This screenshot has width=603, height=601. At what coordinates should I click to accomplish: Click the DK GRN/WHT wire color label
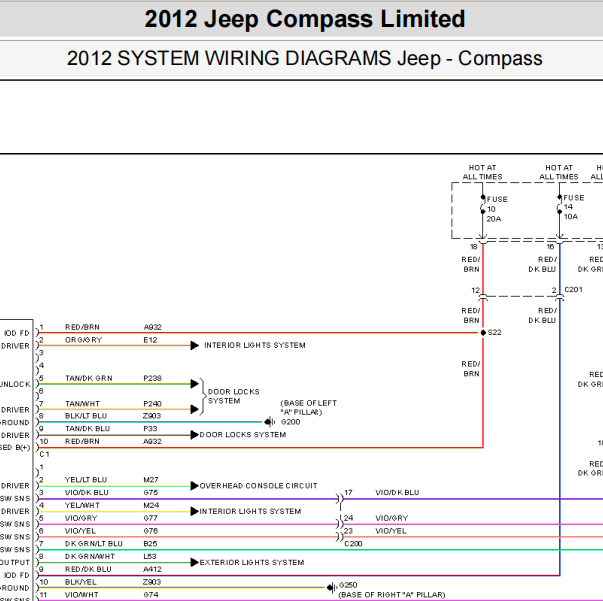[90, 556]
